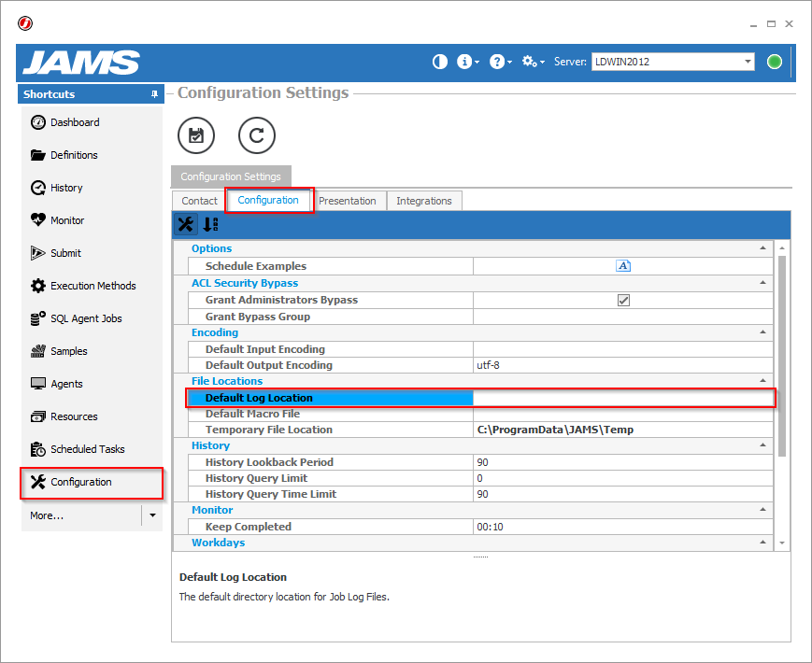
Task: Switch to the Integrations tab
Action: point(424,201)
